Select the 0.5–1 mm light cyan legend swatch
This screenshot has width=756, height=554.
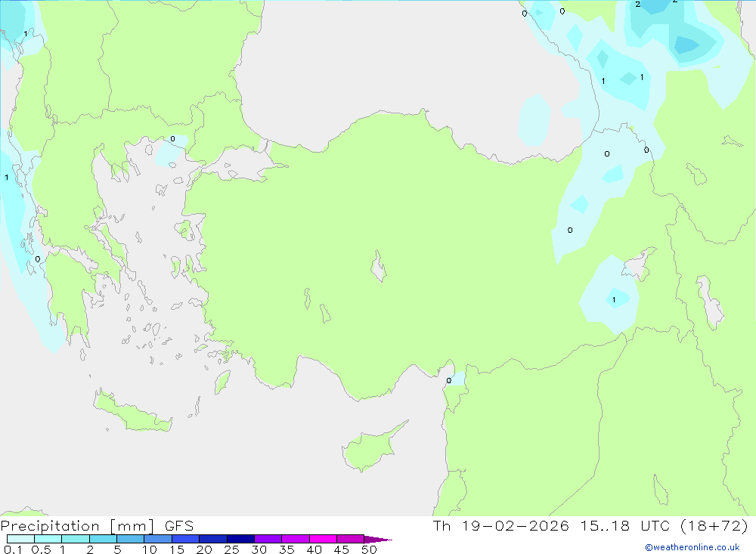coord(48,539)
